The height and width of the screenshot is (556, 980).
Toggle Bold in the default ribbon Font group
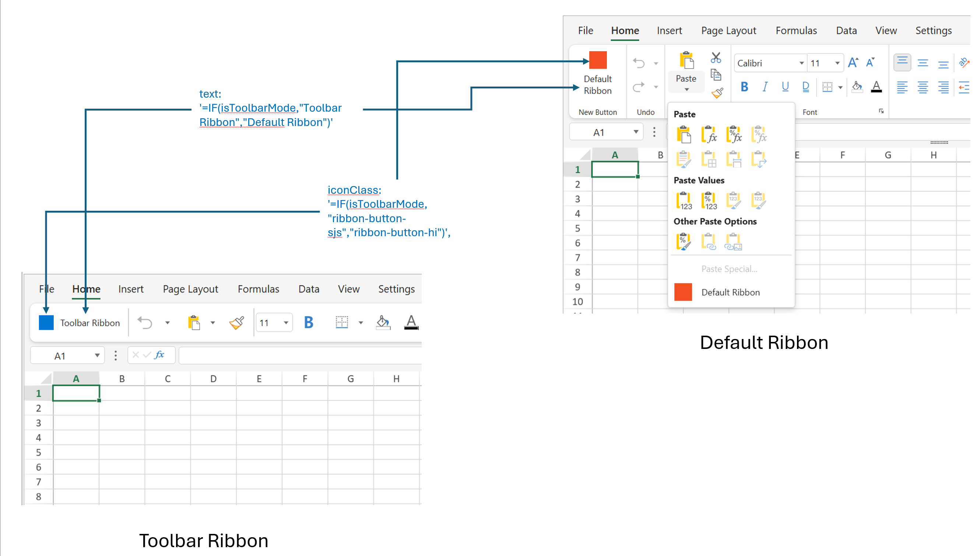click(x=744, y=87)
